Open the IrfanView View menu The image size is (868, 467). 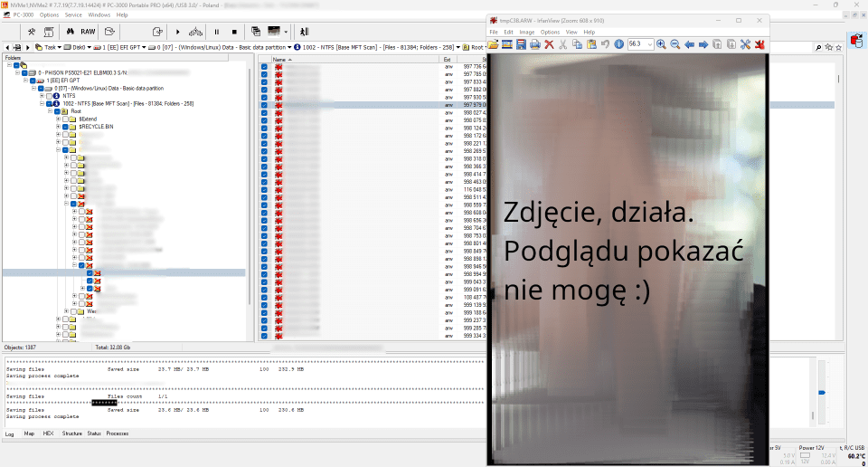click(571, 33)
